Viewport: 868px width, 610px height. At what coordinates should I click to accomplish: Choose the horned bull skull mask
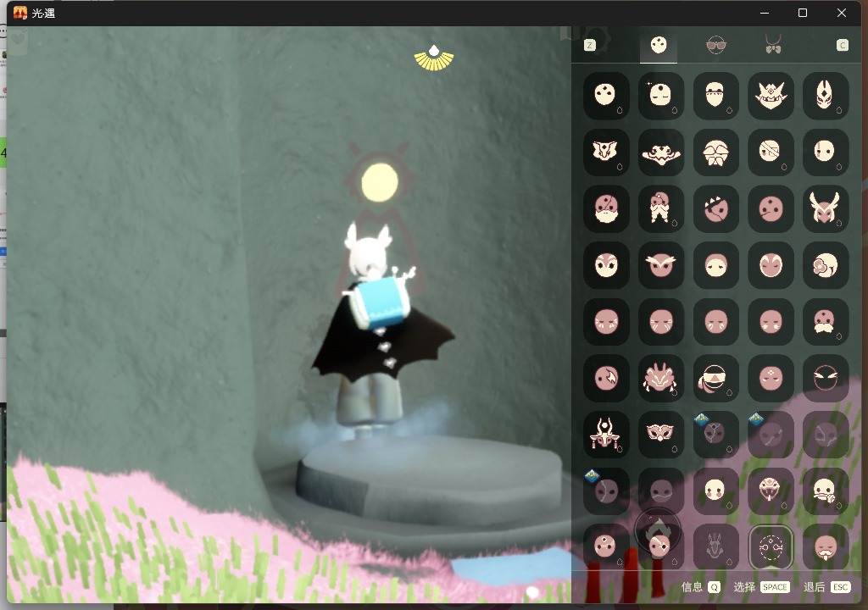click(x=605, y=152)
